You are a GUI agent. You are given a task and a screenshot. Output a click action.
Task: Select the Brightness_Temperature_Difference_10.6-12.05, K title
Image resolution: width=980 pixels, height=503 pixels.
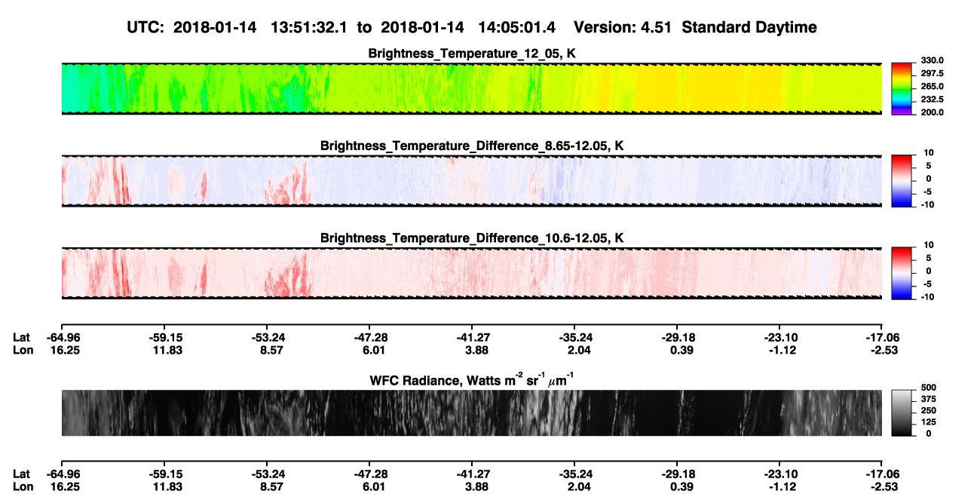pyautogui.click(x=472, y=238)
